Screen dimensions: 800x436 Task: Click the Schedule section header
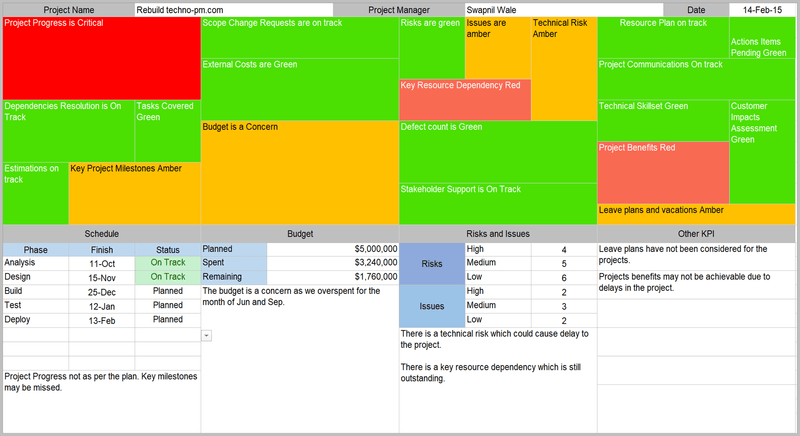click(x=101, y=233)
